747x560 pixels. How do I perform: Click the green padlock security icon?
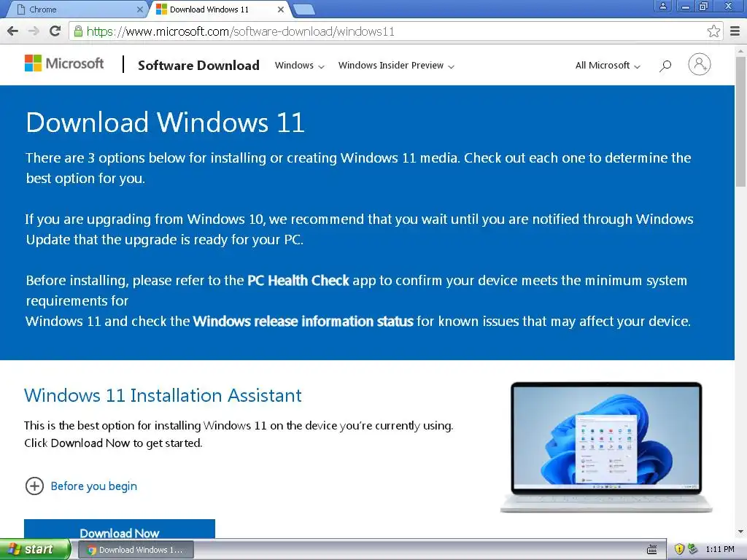click(77, 31)
